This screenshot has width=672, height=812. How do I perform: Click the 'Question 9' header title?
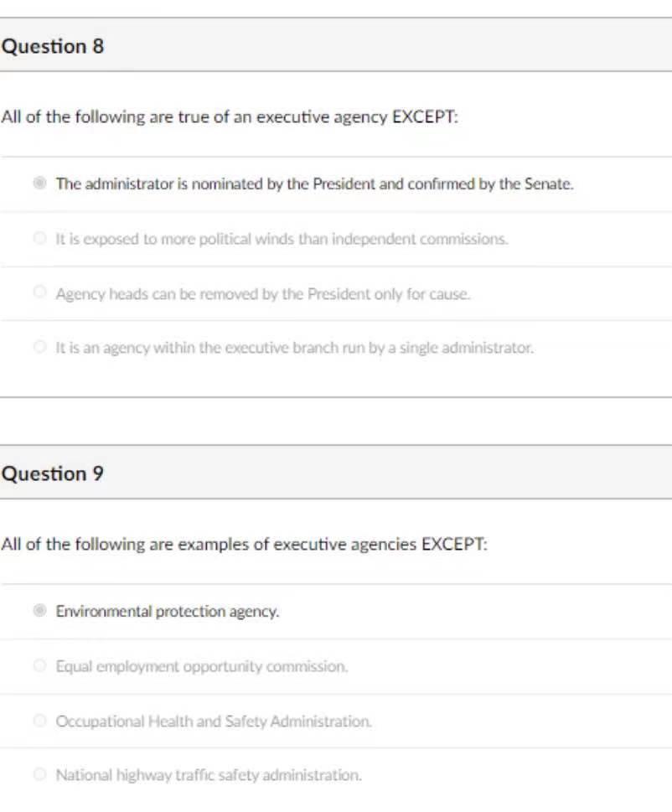pos(53,474)
